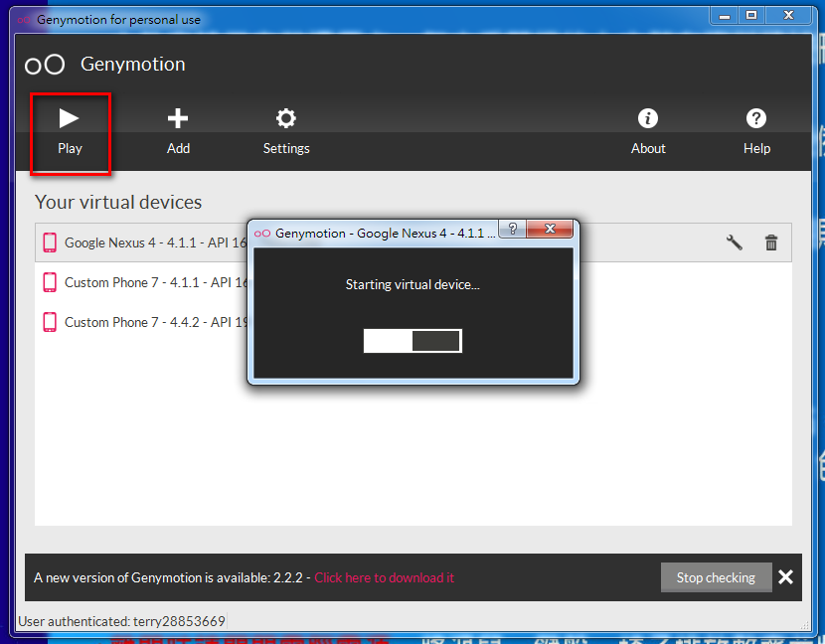Dismiss the update notification bar
825x644 pixels.
tap(785, 577)
